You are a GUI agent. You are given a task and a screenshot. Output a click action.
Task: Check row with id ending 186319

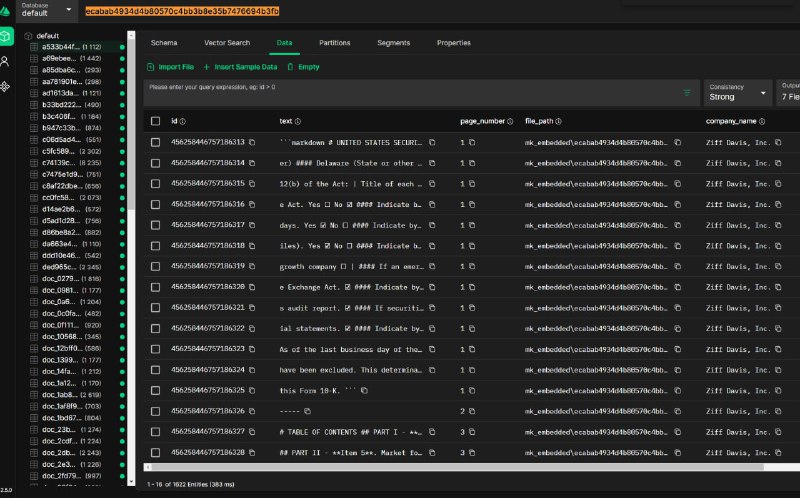point(156,266)
